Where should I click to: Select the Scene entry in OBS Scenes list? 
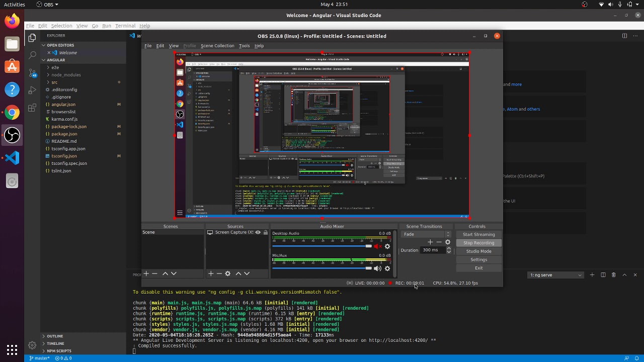pyautogui.click(x=173, y=232)
